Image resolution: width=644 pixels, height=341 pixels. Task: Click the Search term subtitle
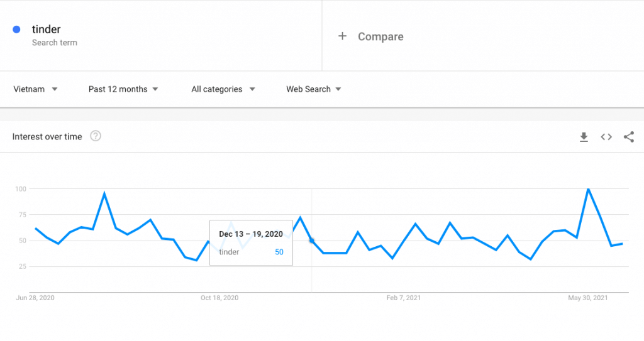(55, 43)
